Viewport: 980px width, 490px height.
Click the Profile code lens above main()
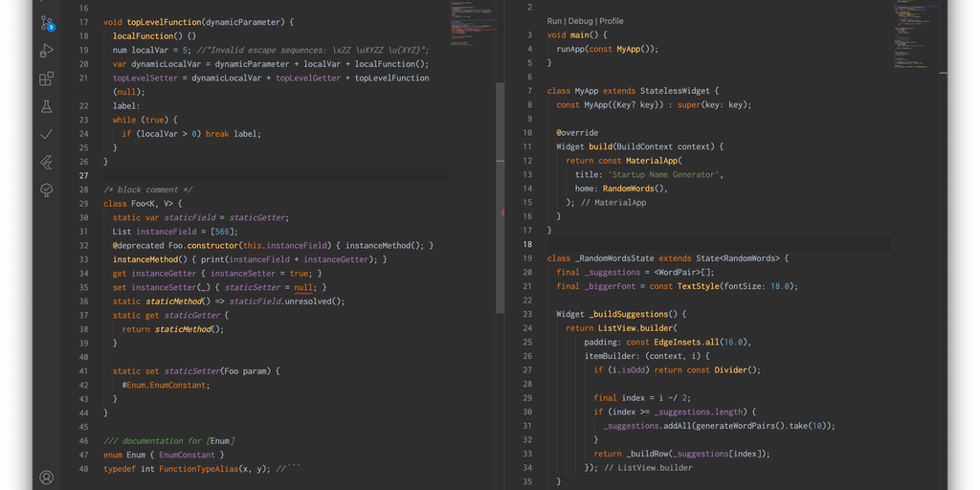(611, 21)
